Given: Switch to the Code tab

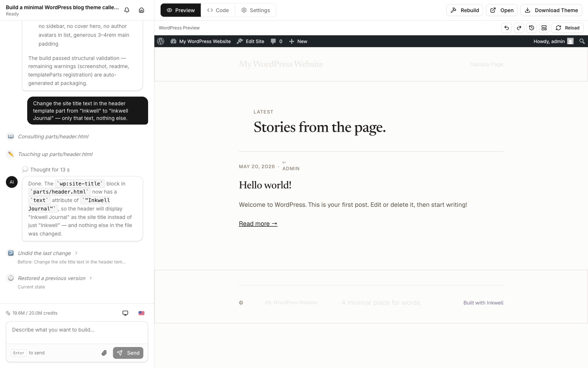Looking at the screenshot, I should [x=218, y=10].
